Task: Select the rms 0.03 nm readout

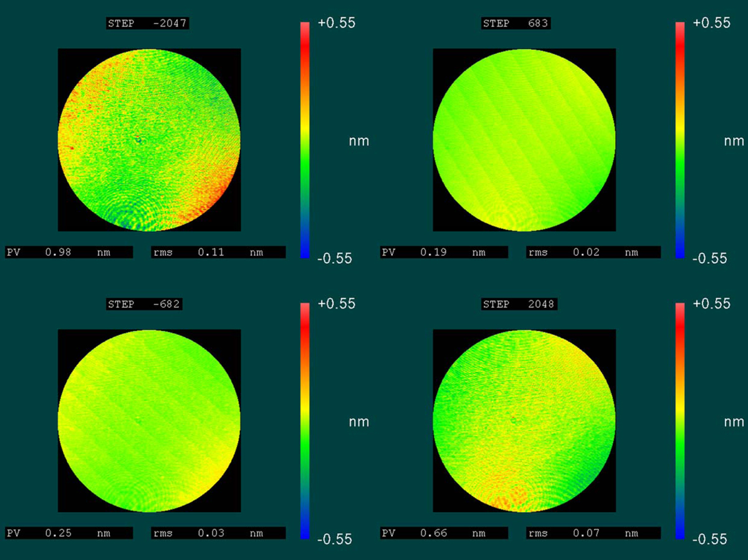Action: coord(218,533)
